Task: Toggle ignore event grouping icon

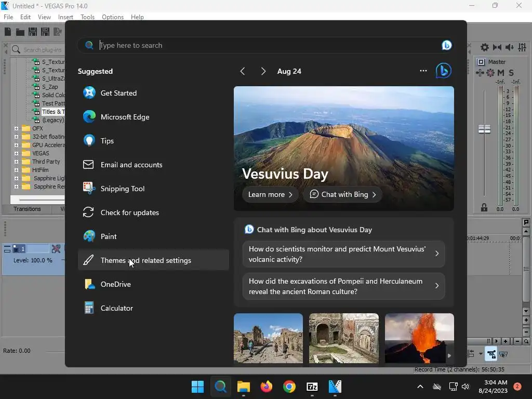Action: point(503,354)
